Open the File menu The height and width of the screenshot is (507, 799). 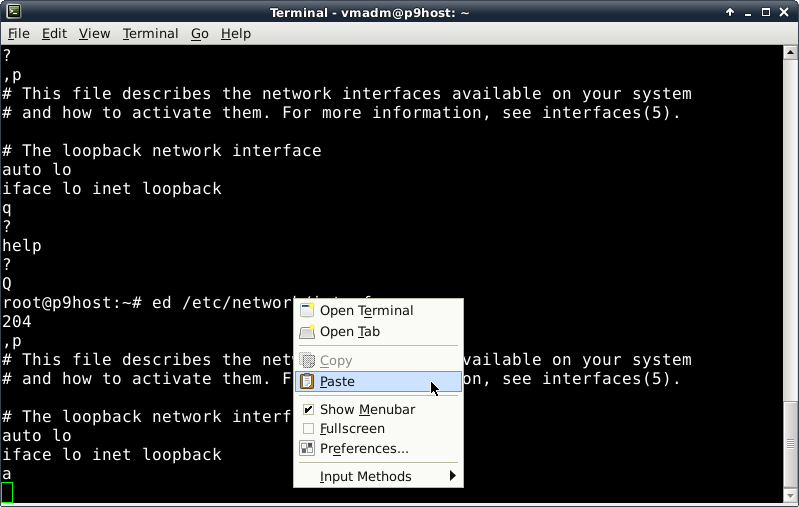click(x=18, y=33)
